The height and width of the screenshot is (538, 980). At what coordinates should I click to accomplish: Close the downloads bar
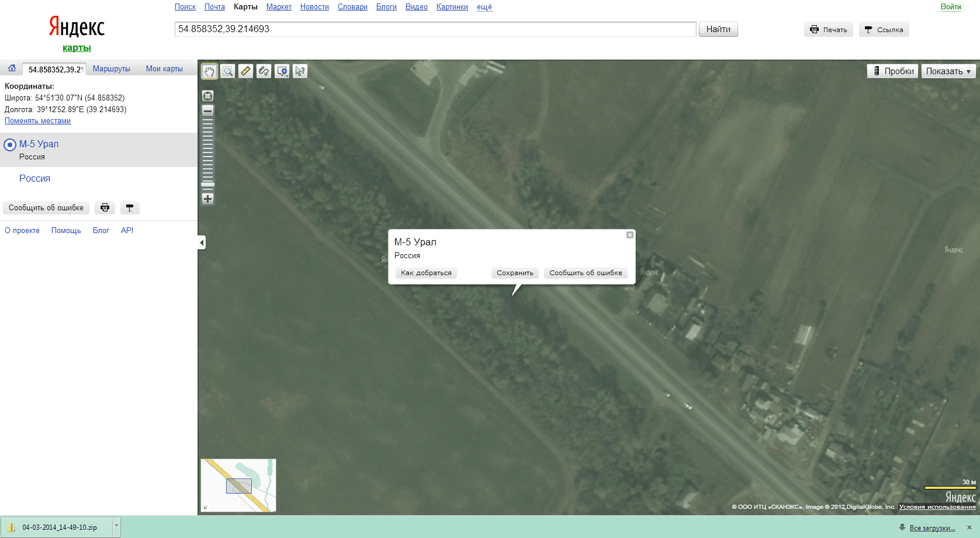pos(969,527)
